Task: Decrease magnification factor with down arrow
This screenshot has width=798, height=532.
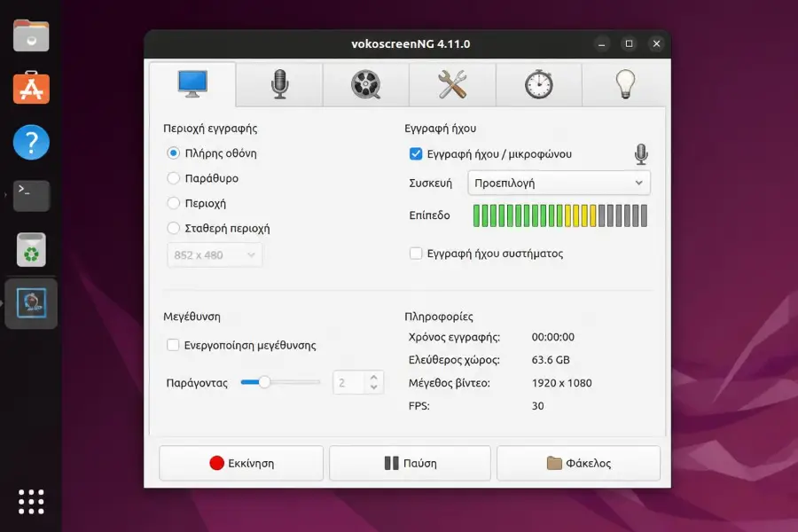Action: pos(374,388)
